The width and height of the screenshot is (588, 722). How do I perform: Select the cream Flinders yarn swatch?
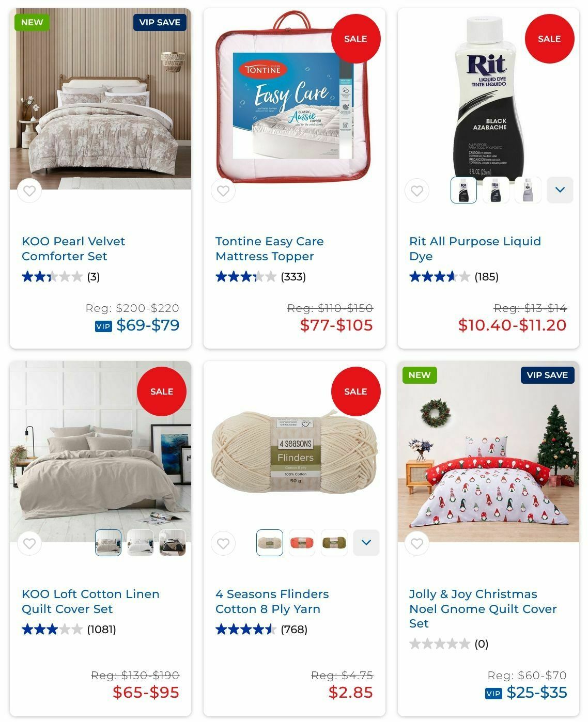[270, 543]
